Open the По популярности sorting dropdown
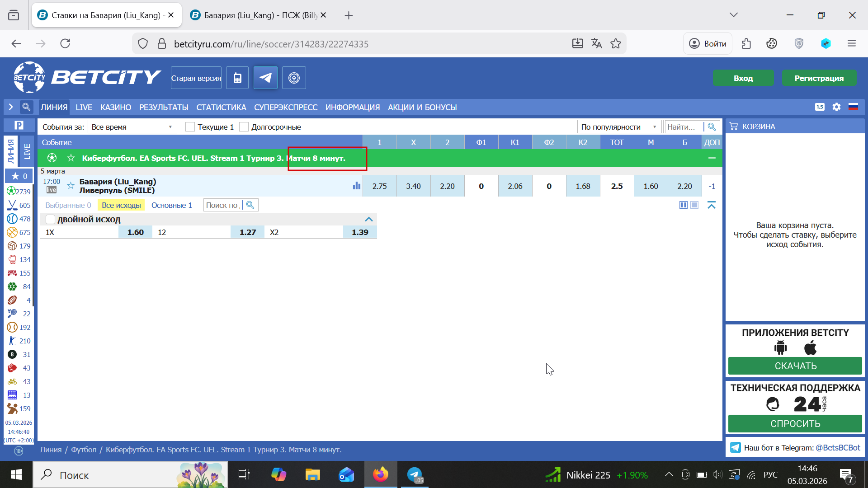 tap(618, 127)
